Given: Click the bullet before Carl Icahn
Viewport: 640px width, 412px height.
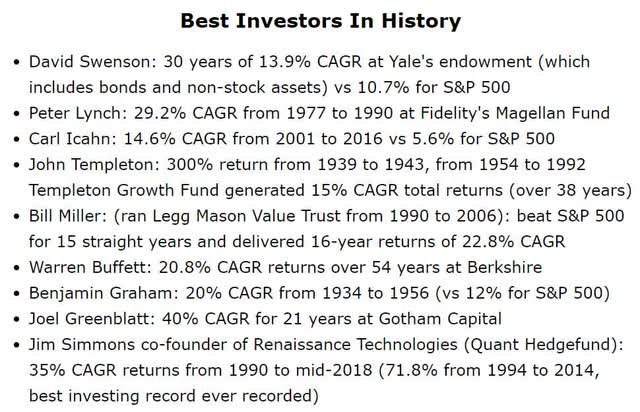Looking at the screenshot, I should 16,140.
